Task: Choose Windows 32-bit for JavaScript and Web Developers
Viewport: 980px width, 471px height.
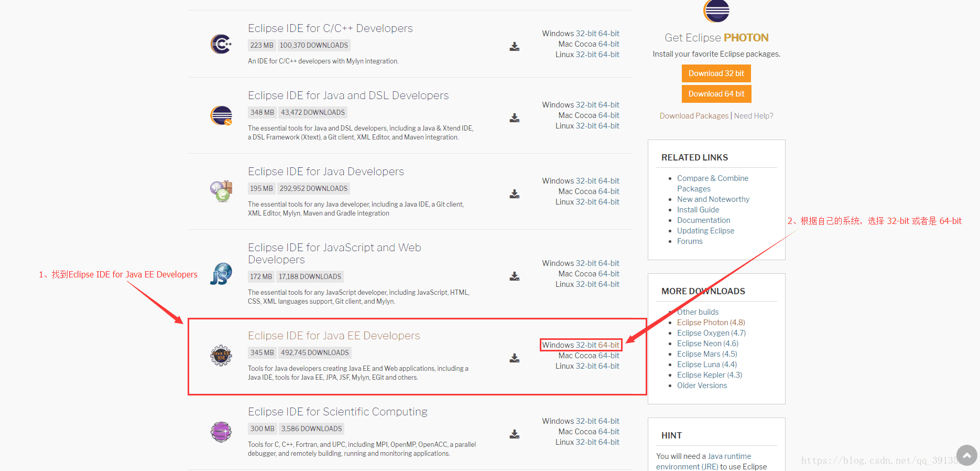Action: pos(586,263)
